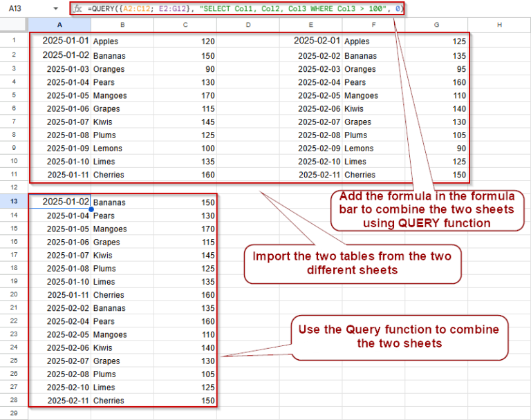Select cell B1 containing Apples
The width and height of the screenshot is (531, 420).
pyautogui.click(x=122, y=41)
